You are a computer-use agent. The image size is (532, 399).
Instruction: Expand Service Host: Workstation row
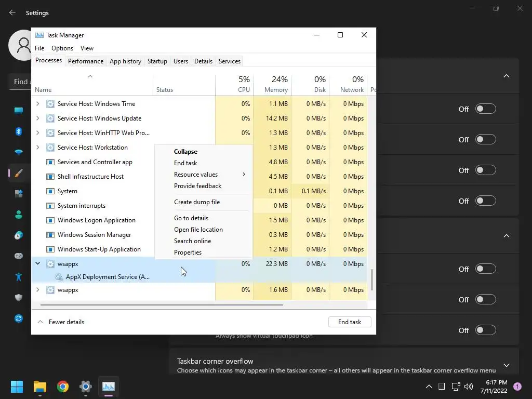(x=37, y=147)
